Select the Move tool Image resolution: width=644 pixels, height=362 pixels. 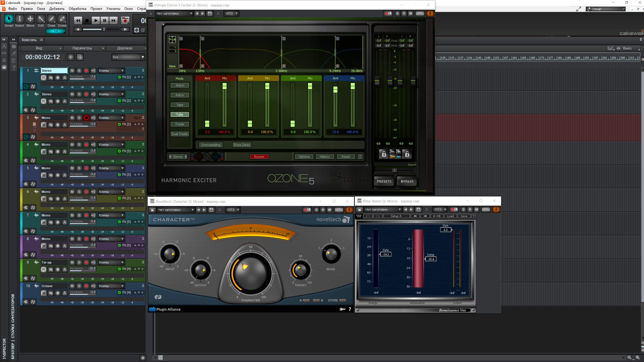(30, 19)
